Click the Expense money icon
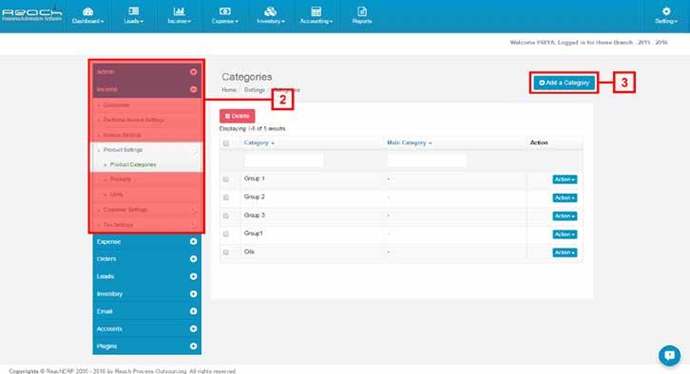 (225, 11)
